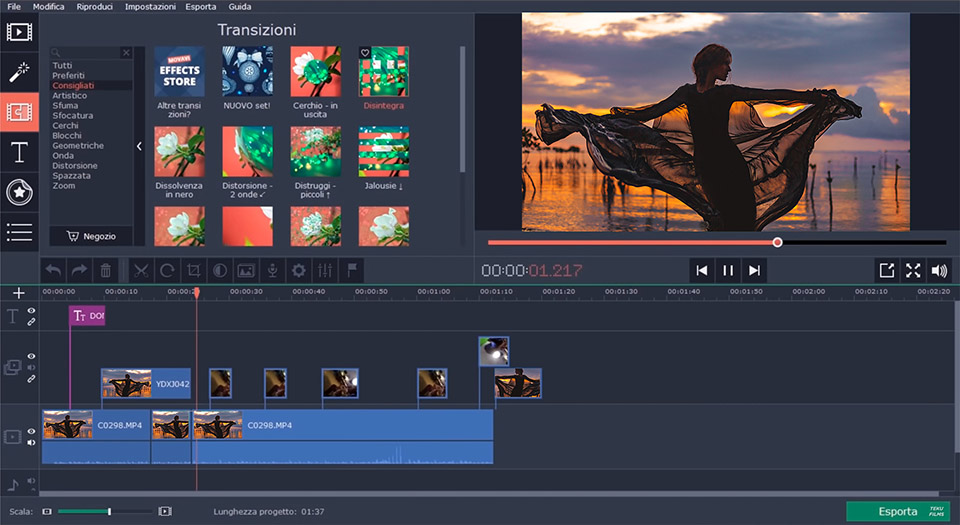Open the export/share popup next to fullscreen
The width and height of the screenshot is (960, 525).
(x=886, y=270)
